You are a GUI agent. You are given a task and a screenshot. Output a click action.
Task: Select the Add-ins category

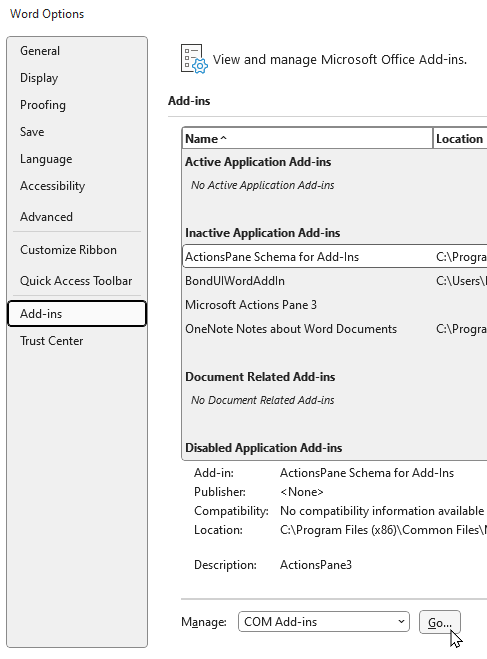point(77,314)
